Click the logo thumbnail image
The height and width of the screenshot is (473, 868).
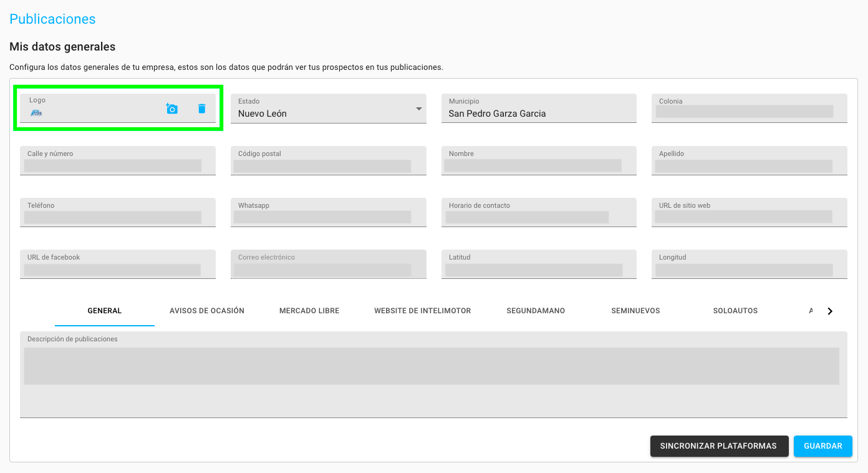point(36,113)
